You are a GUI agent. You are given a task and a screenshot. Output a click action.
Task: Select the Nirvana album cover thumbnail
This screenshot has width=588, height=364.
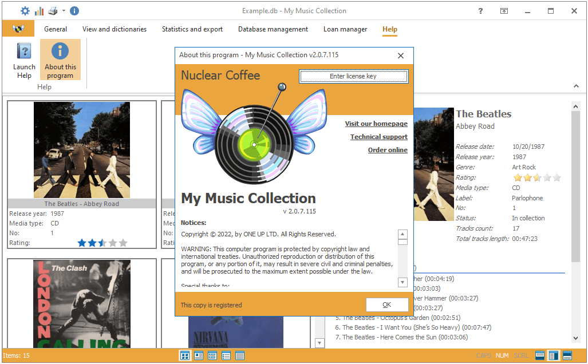coord(236,332)
